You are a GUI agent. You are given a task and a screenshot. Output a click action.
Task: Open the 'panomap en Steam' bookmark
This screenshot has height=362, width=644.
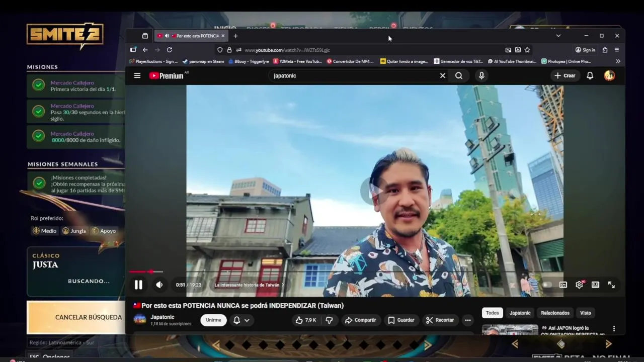pyautogui.click(x=203, y=61)
